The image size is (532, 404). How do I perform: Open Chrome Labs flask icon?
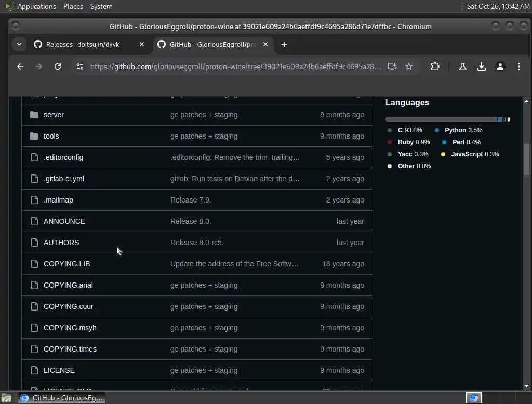coord(462,66)
